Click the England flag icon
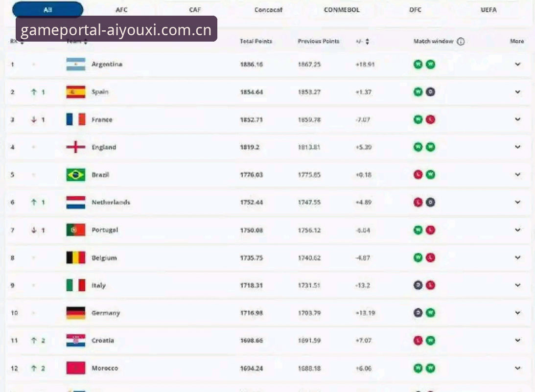The width and height of the screenshot is (535, 392). point(76,147)
